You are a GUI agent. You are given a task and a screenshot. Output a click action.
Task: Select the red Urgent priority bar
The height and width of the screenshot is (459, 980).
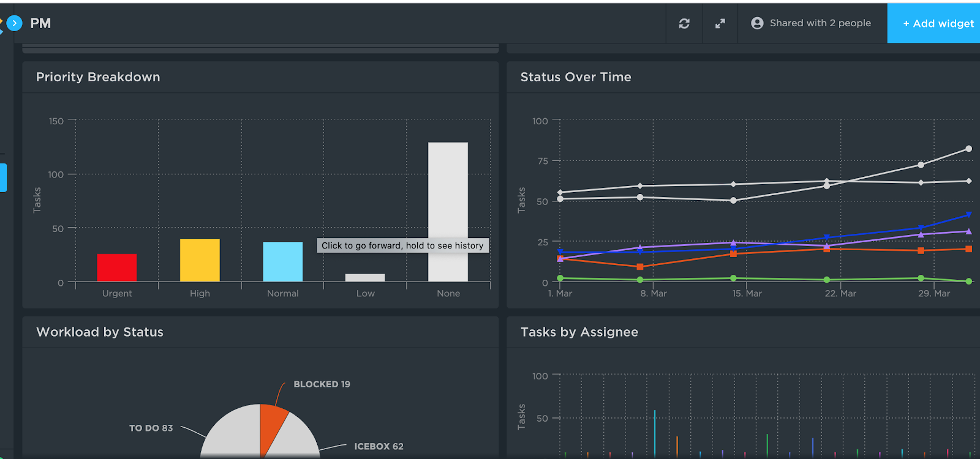tap(117, 267)
